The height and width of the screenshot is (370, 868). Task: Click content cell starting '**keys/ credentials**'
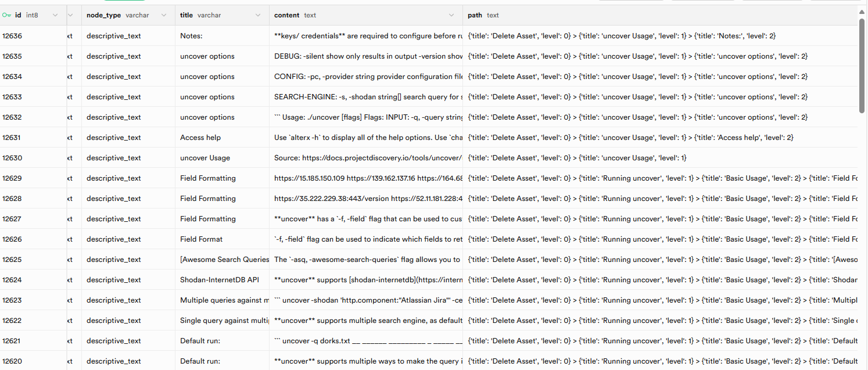tap(366, 36)
